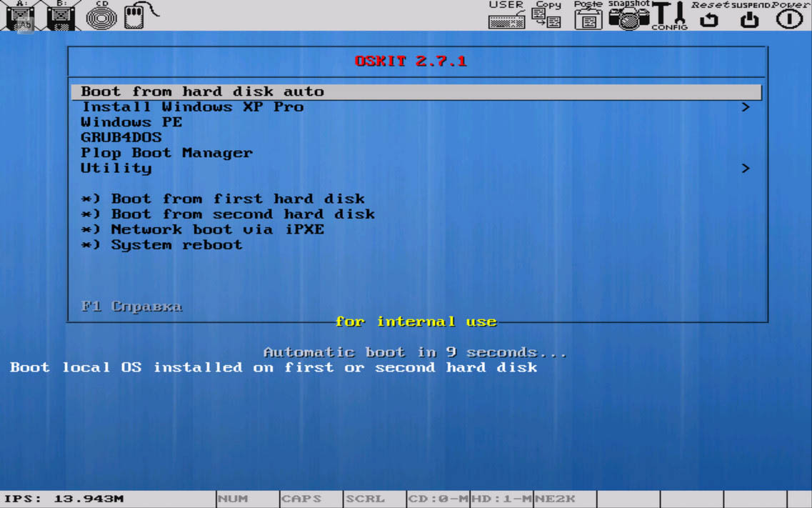Click the OSKIT 2.7.1 title text
Viewport: 812px width, 508px height.
[411, 61]
